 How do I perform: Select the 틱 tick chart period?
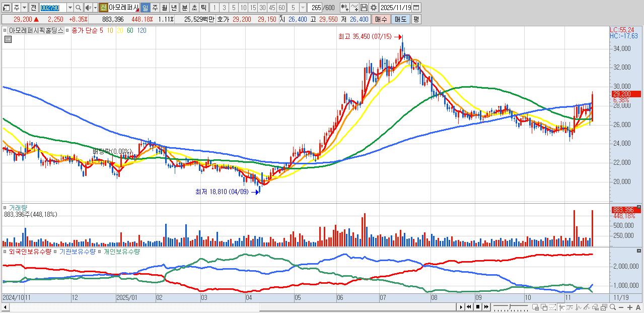[x=203, y=8]
